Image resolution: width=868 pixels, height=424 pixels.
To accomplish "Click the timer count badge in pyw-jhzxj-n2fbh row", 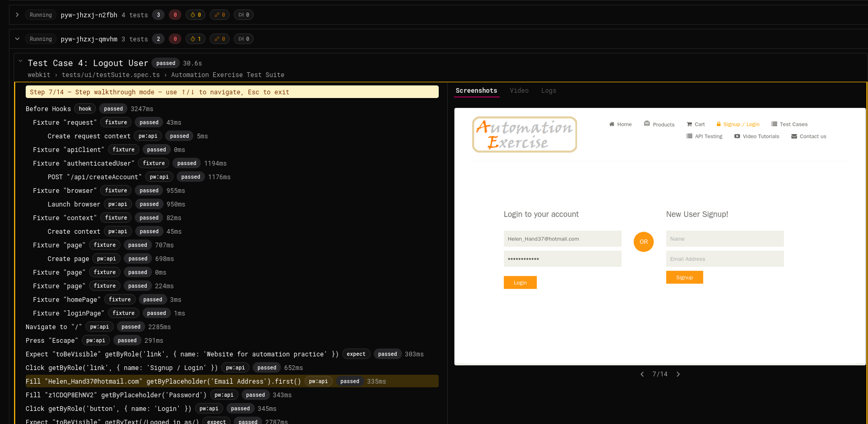I will click(196, 15).
